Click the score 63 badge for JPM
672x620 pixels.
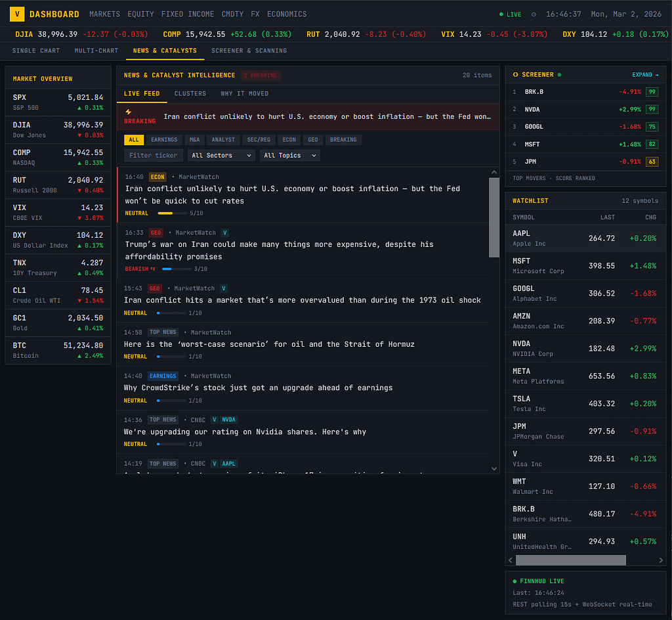[652, 162]
